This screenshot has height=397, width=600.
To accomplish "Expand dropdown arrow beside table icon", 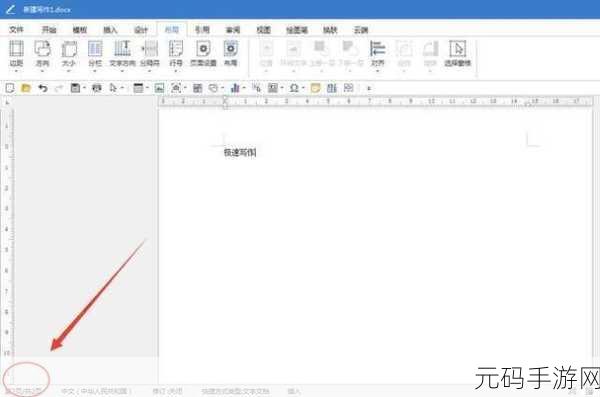I will [147, 88].
